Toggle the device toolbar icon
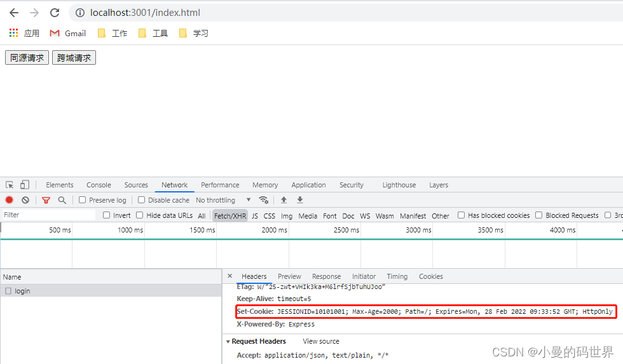The width and height of the screenshot is (623, 364). pyautogui.click(x=25, y=185)
